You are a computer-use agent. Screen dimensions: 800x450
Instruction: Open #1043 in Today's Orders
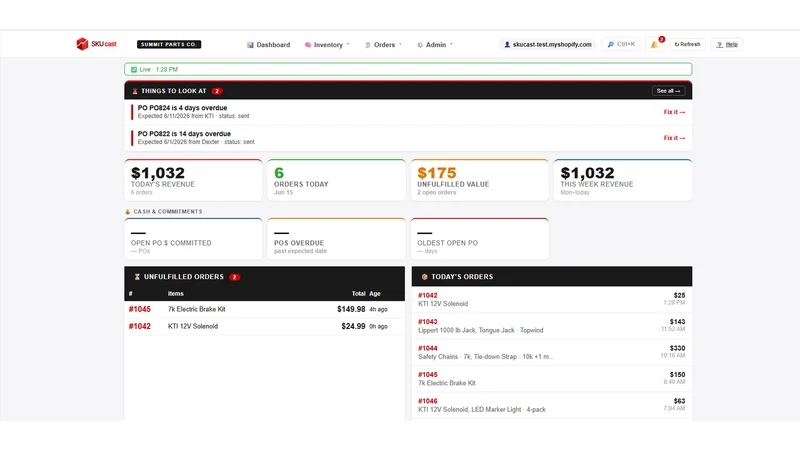428,322
